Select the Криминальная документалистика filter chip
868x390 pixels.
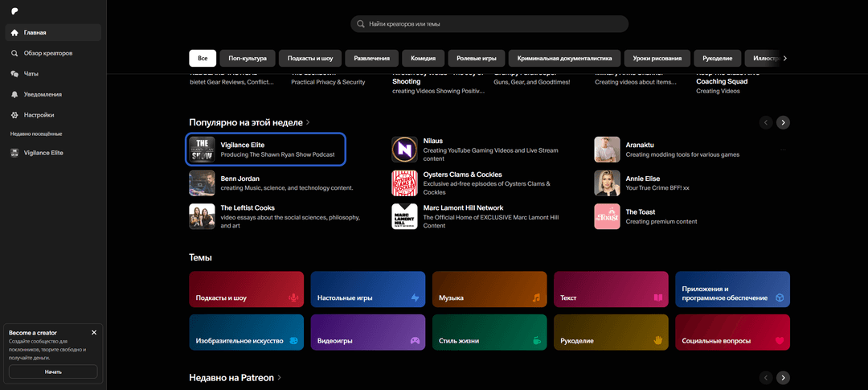pyautogui.click(x=565, y=58)
